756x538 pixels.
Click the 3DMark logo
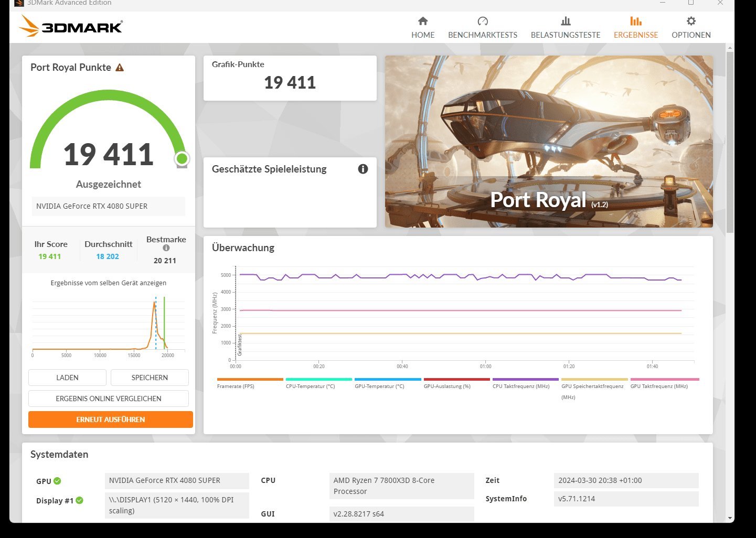[x=71, y=26]
